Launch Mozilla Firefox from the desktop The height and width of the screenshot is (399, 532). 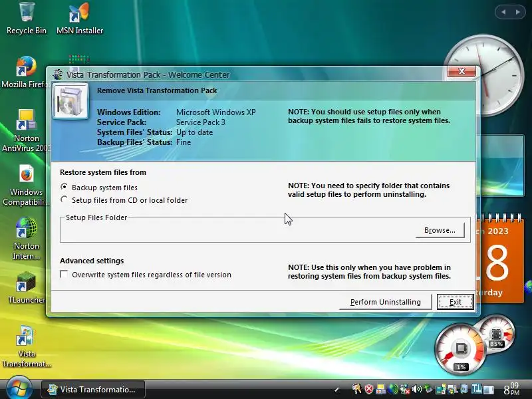[x=26, y=72]
